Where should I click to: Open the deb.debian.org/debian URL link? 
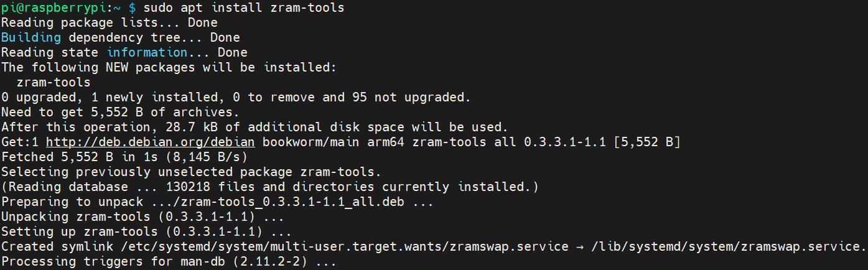click(x=151, y=142)
